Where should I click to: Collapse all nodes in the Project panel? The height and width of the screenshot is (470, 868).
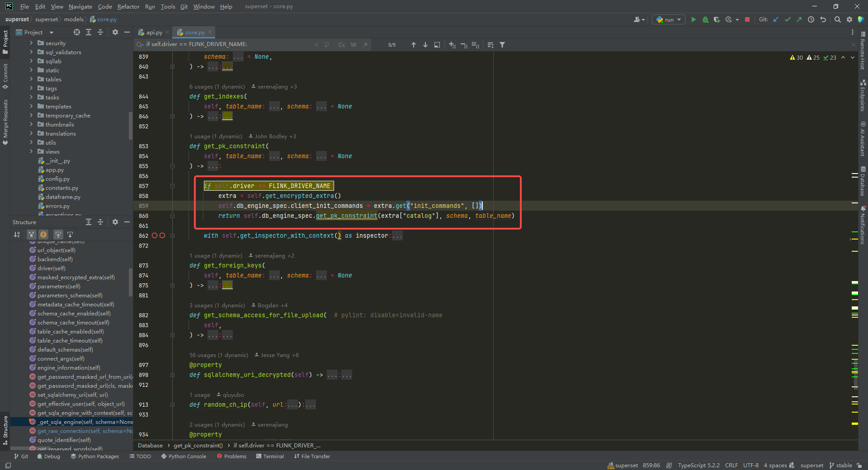100,32
